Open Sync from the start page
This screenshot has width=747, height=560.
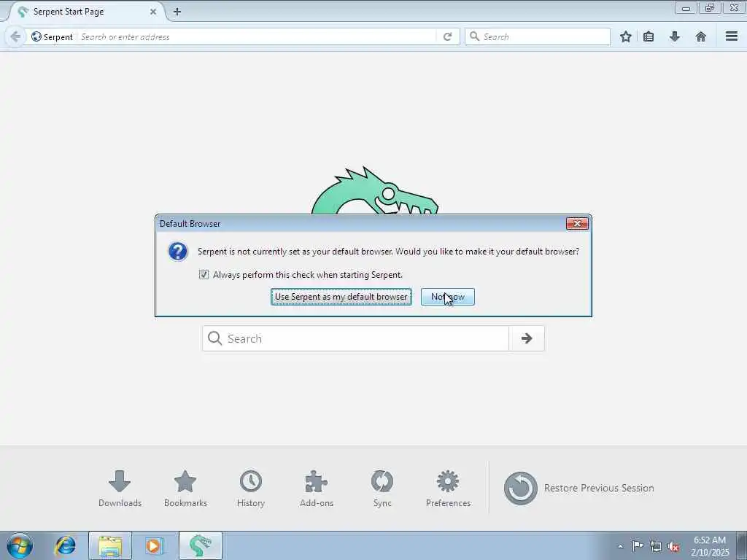pyautogui.click(x=382, y=489)
